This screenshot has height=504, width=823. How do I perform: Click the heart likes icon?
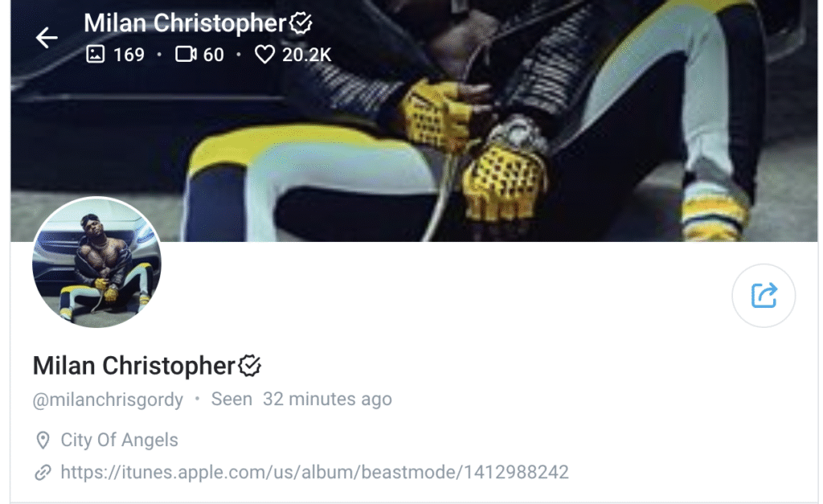click(x=264, y=54)
